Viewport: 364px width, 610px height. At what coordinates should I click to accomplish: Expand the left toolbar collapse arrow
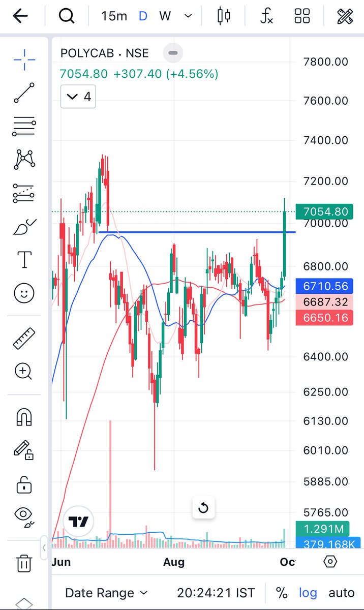pos(44,548)
